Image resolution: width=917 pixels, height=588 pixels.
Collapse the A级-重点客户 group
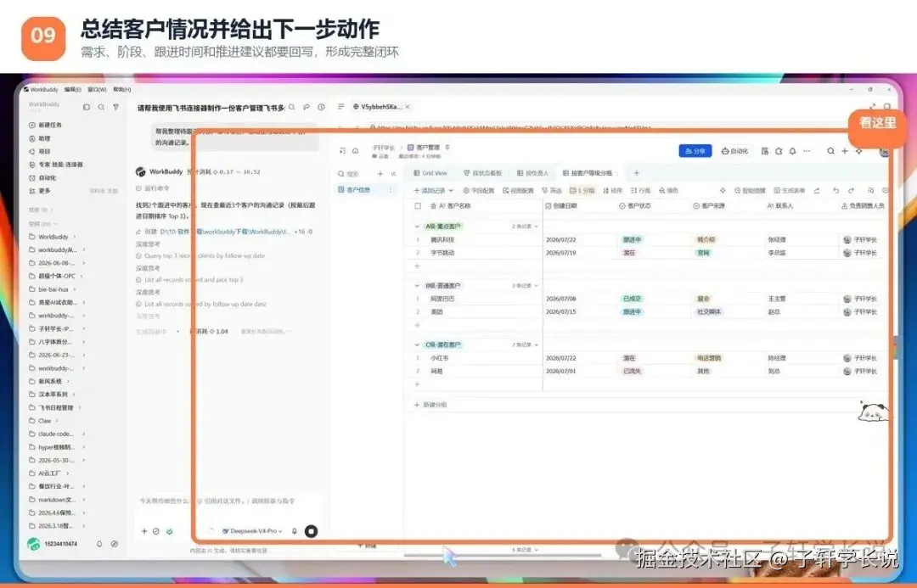click(417, 227)
